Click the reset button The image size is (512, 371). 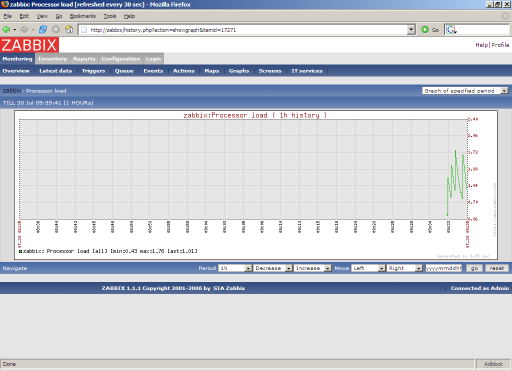497,268
